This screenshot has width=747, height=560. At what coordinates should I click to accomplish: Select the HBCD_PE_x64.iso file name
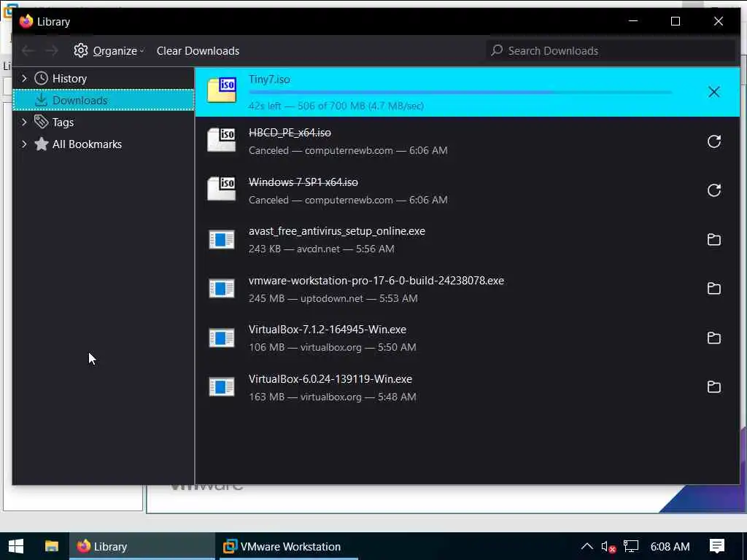290,133
